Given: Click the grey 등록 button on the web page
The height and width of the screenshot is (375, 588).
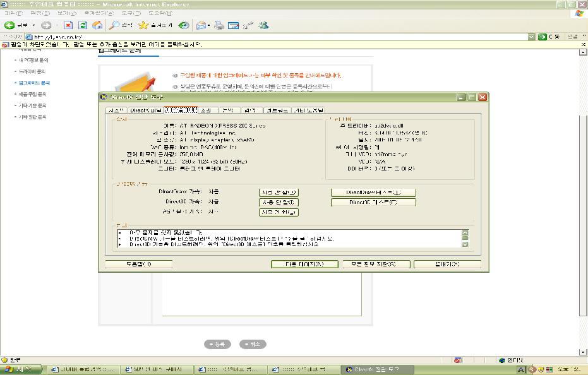Looking at the screenshot, I should (217, 344).
